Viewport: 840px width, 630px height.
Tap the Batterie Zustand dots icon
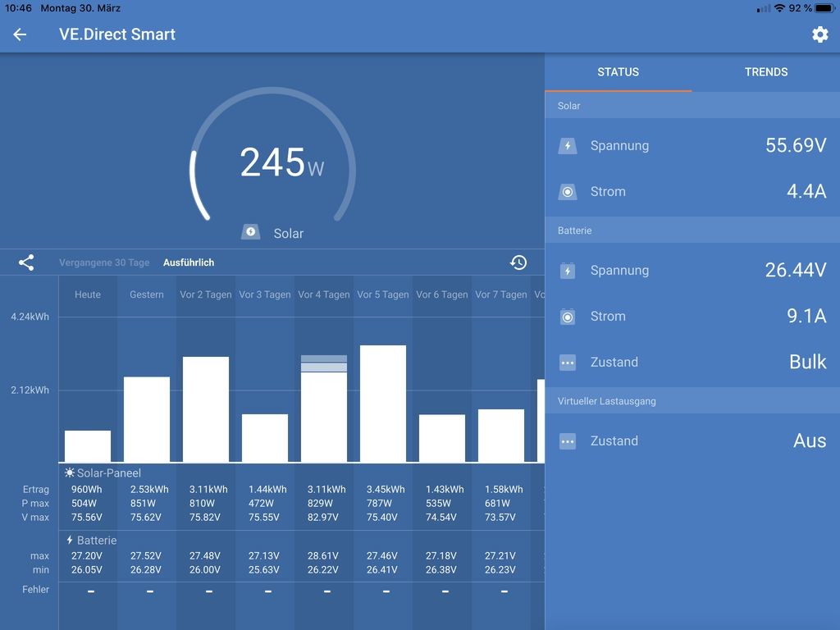click(568, 363)
